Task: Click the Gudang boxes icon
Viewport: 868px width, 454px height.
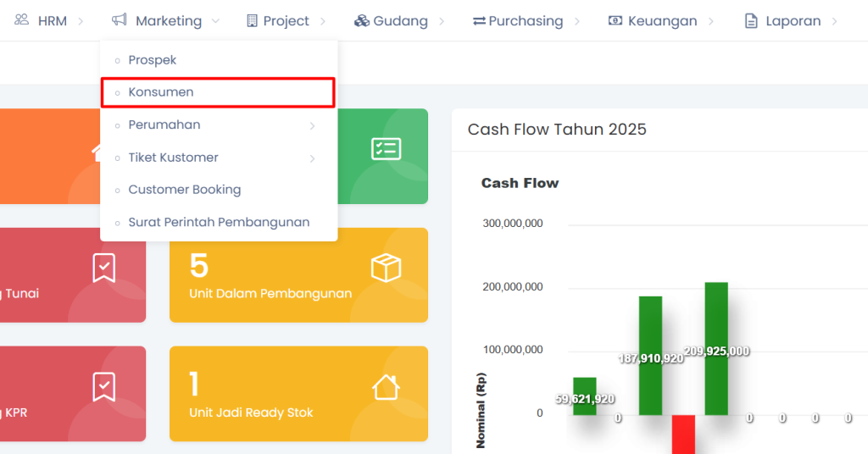Action: tap(362, 20)
